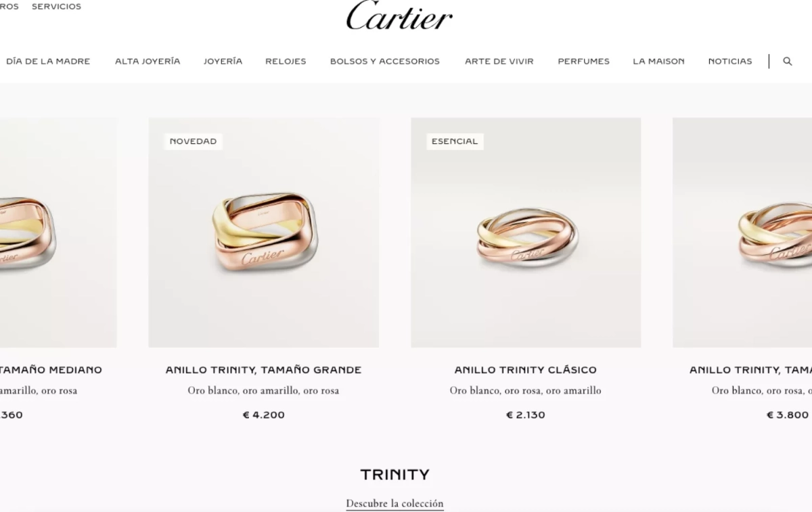Open the classic Trinity ring image

click(526, 233)
